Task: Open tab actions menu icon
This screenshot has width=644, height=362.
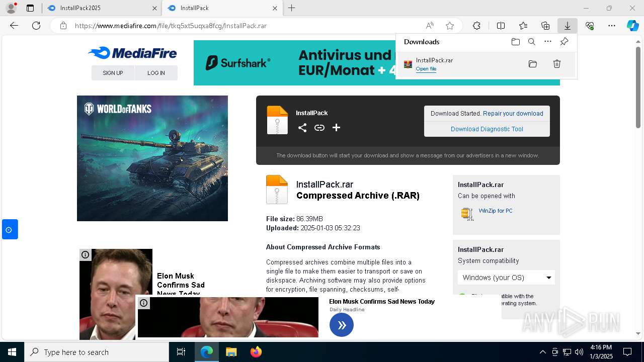Action: tap(30, 8)
